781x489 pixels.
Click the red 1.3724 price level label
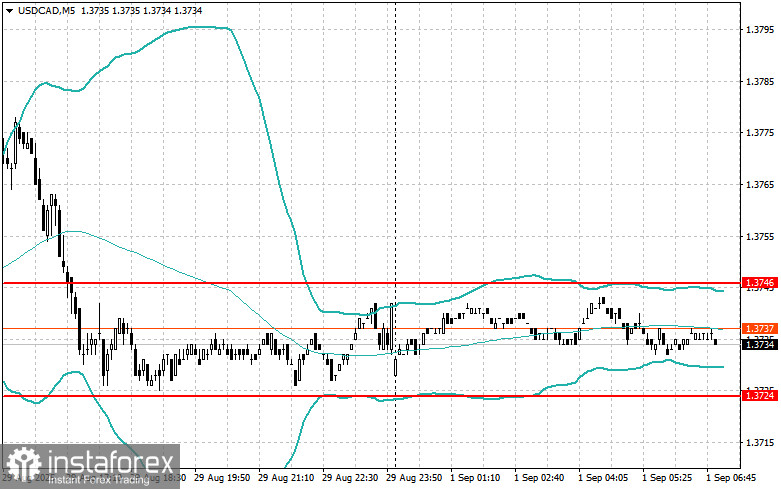[x=760, y=396]
